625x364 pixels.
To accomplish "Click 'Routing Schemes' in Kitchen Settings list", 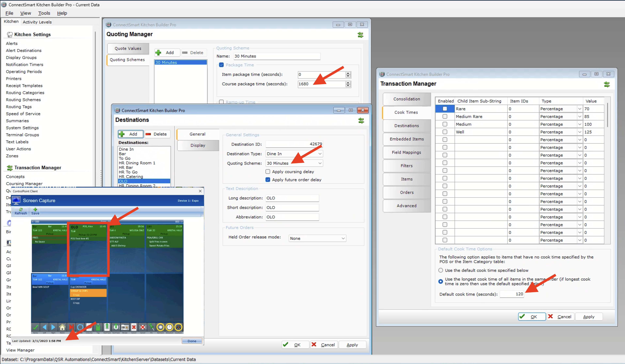I will [23, 100].
